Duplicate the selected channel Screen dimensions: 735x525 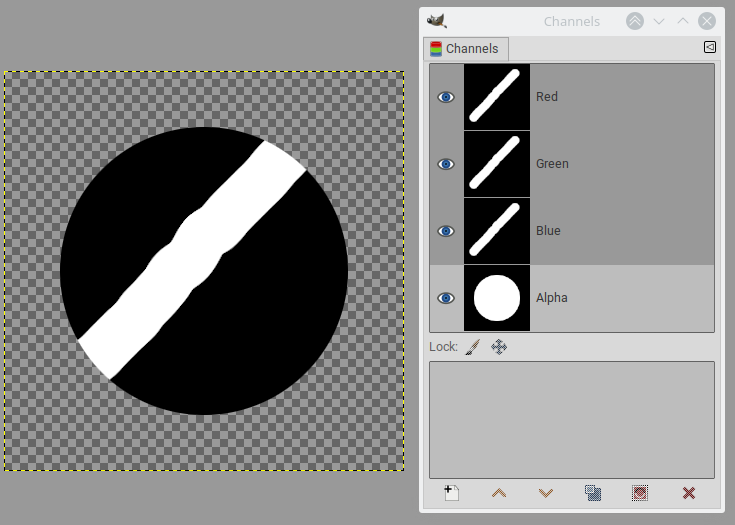coord(593,493)
